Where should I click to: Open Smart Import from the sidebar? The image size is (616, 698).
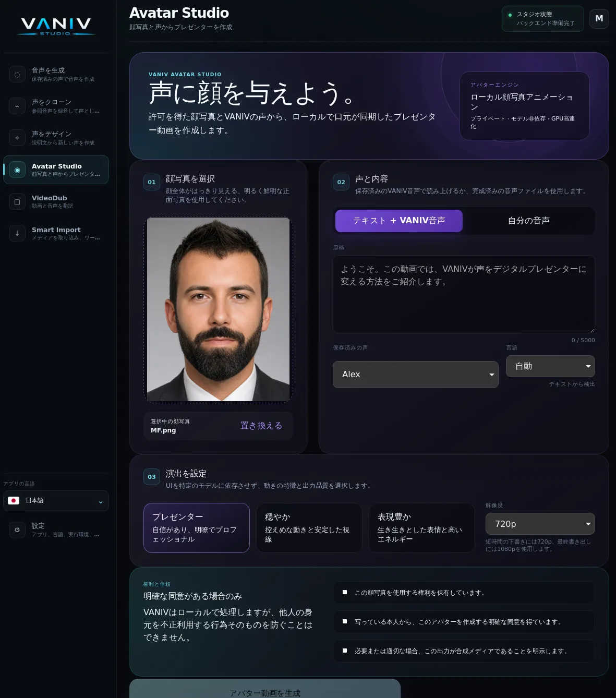click(x=56, y=233)
